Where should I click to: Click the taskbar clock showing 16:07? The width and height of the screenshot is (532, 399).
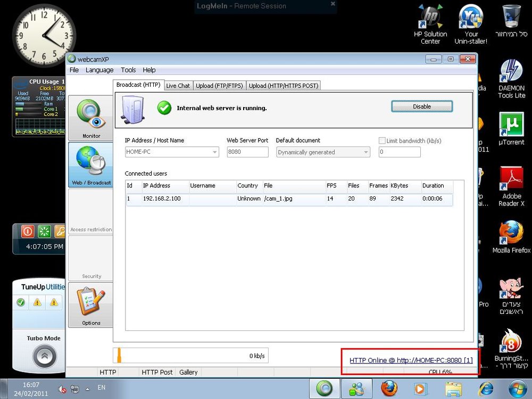31,389
